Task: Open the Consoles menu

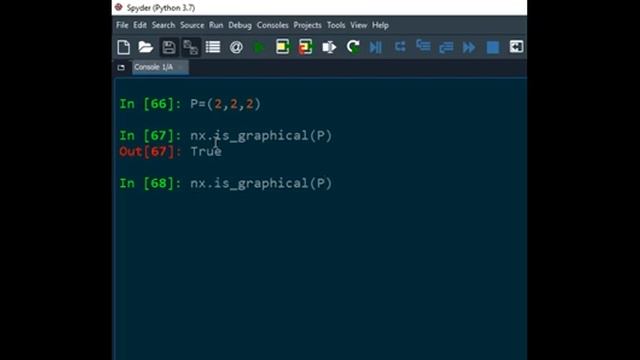Action: point(272,25)
